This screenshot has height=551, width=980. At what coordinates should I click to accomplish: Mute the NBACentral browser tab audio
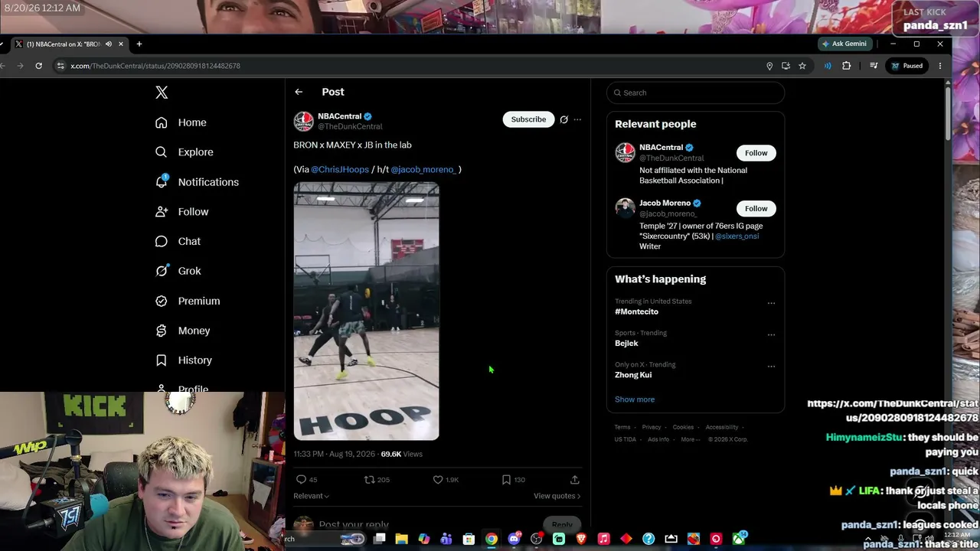coord(108,44)
